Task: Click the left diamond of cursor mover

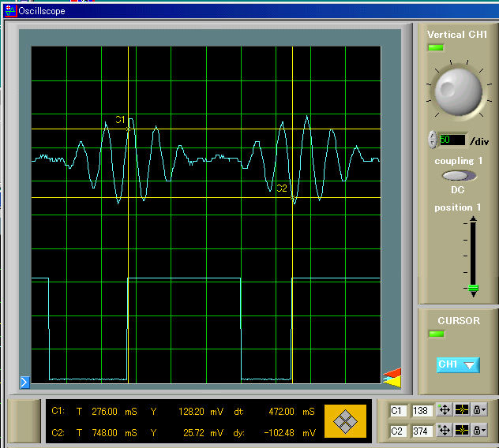Action: point(340,422)
